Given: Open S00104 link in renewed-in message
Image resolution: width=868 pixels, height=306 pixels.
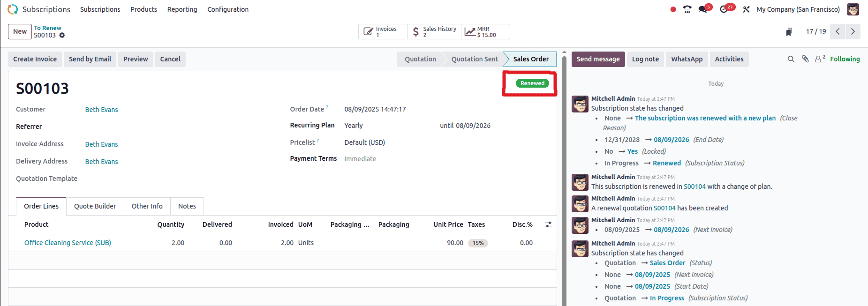Looking at the screenshot, I should click(694, 187).
